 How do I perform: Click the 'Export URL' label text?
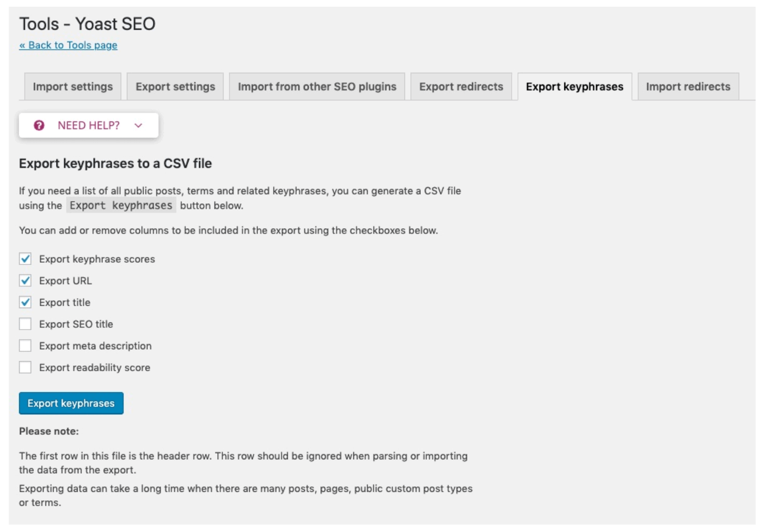click(66, 281)
